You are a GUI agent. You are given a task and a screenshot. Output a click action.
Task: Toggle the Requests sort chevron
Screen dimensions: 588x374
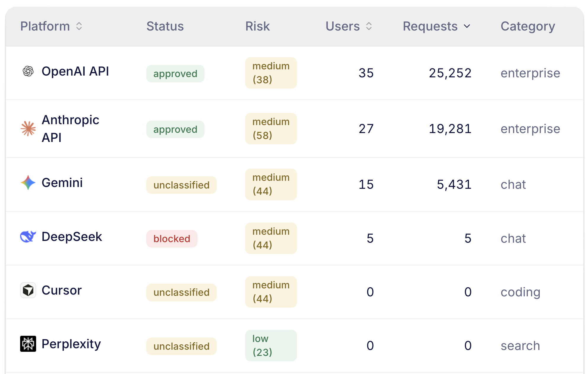pos(467,26)
